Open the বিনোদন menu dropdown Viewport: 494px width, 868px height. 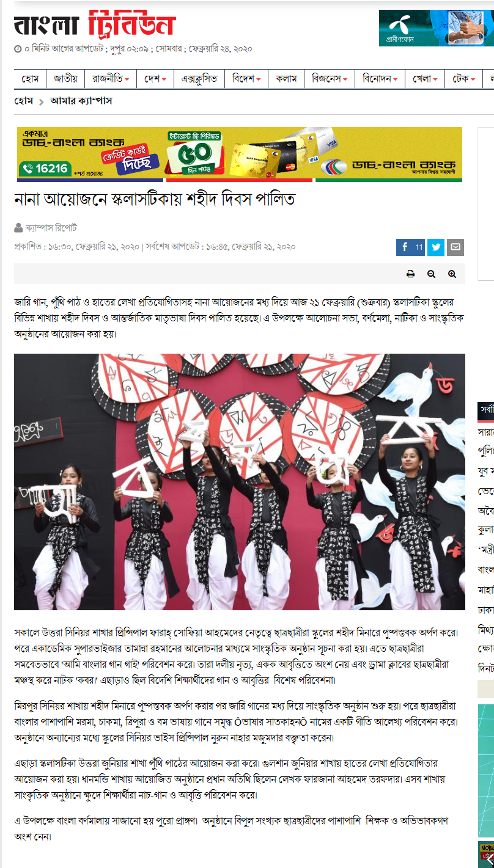pos(380,79)
